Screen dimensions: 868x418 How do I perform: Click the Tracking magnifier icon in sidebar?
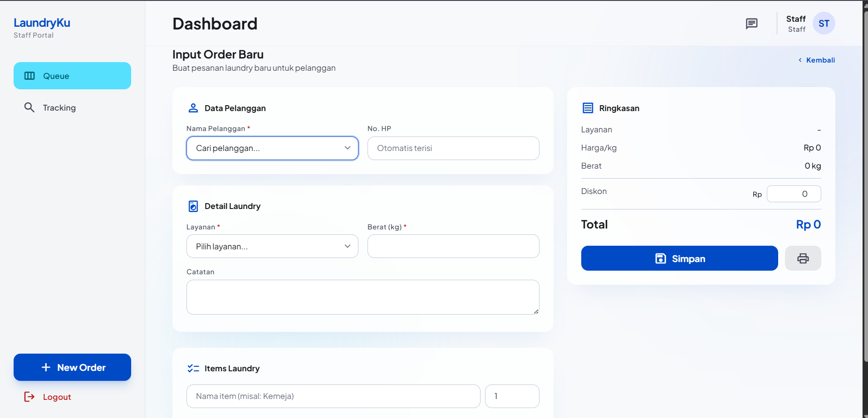pos(29,107)
